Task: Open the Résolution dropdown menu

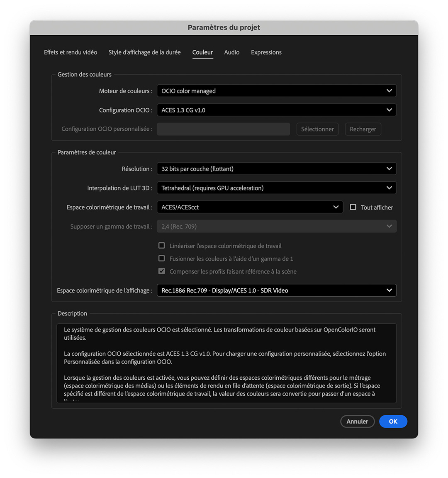Action: [276, 169]
